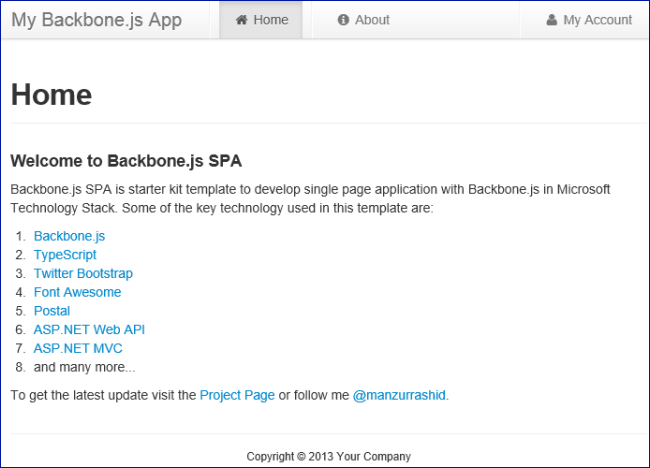
Task: Open the @manzurrashid link
Action: (399, 395)
